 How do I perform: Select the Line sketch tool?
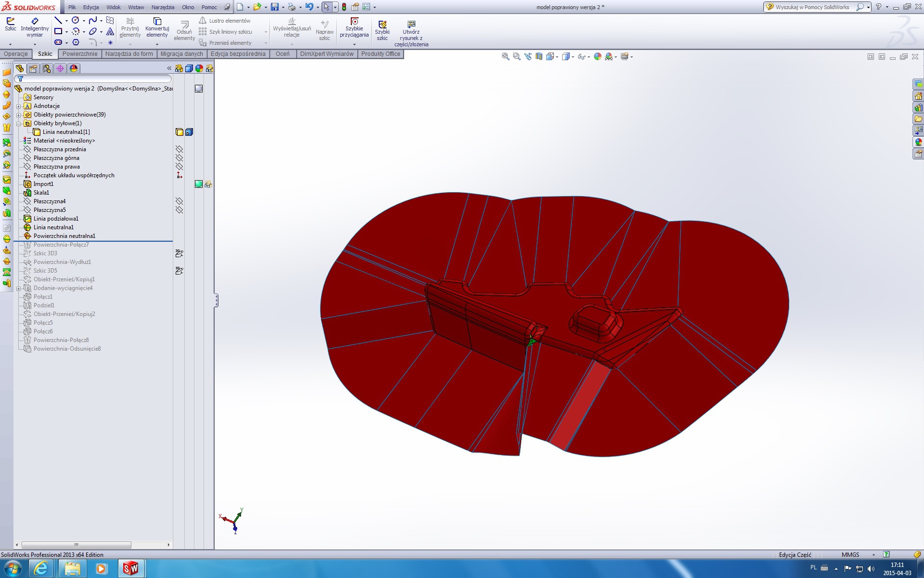tap(58, 20)
